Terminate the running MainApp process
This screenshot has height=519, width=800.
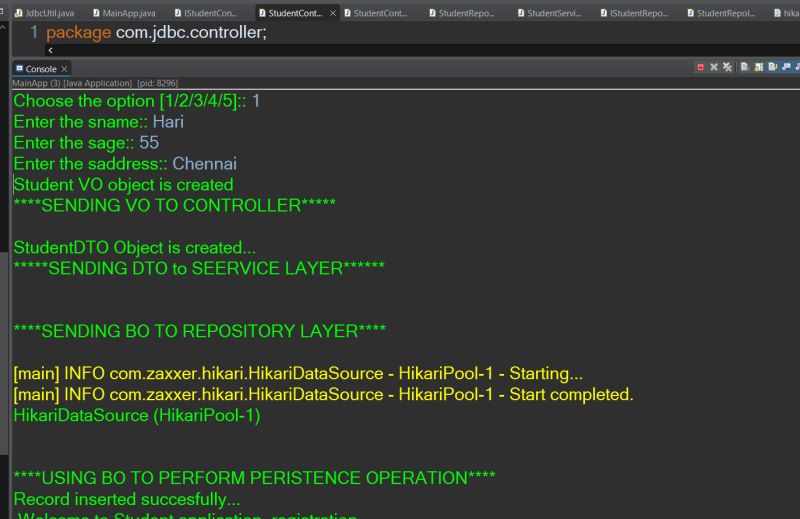pos(700,68)
